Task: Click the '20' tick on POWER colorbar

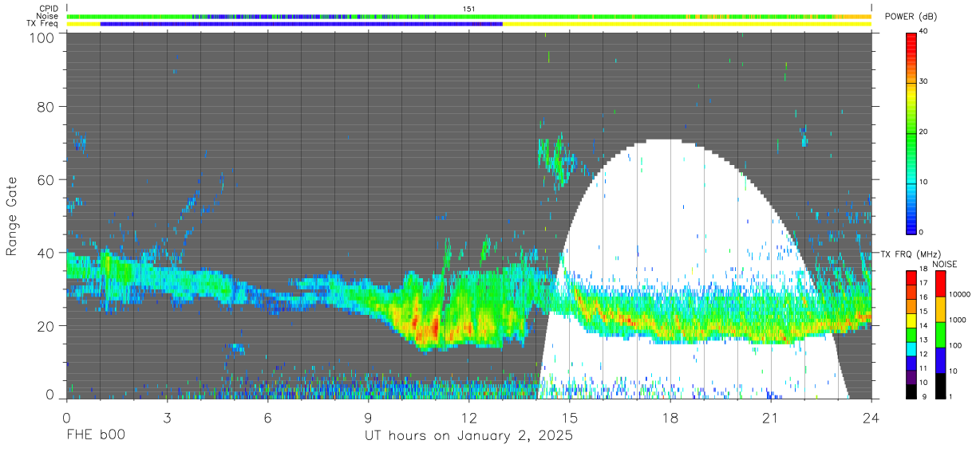Action: pyautogui.click(x=925, y=132)
